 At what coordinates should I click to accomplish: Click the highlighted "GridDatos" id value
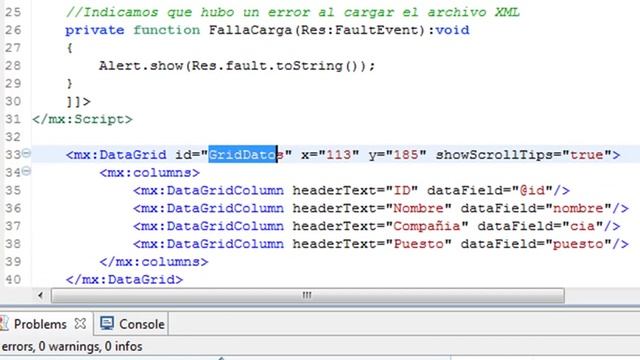246,155
